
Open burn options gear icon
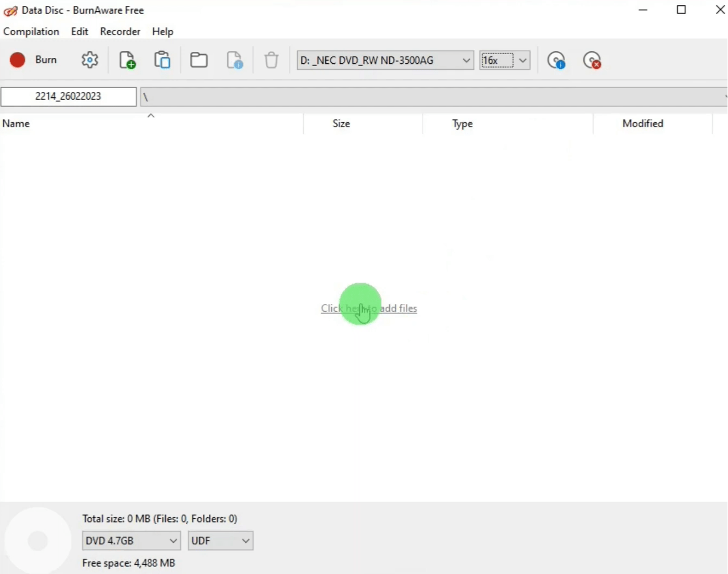[90, 60]
